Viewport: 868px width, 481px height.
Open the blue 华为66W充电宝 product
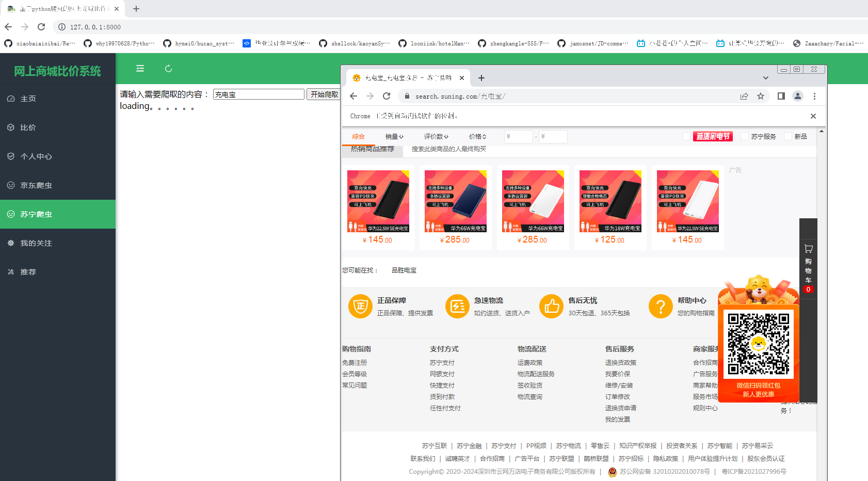point(456,201)
